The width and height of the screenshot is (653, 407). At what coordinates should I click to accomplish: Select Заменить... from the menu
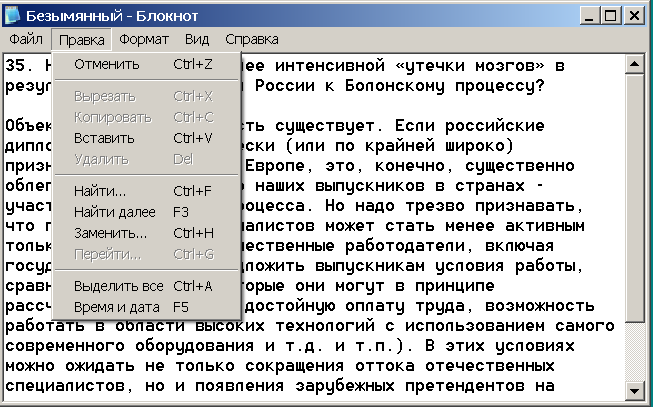[110, 233]
